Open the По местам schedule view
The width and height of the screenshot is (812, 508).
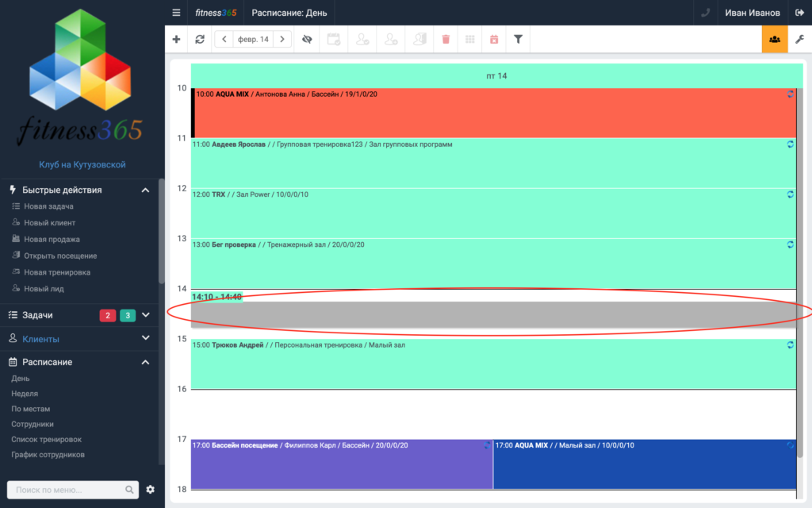pos(31,409)
